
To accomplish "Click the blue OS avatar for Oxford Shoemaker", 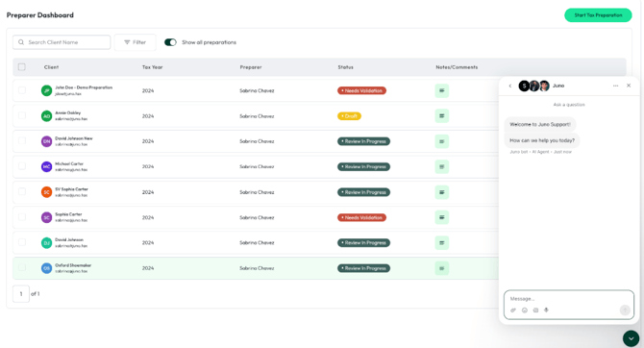I will 46,268.
